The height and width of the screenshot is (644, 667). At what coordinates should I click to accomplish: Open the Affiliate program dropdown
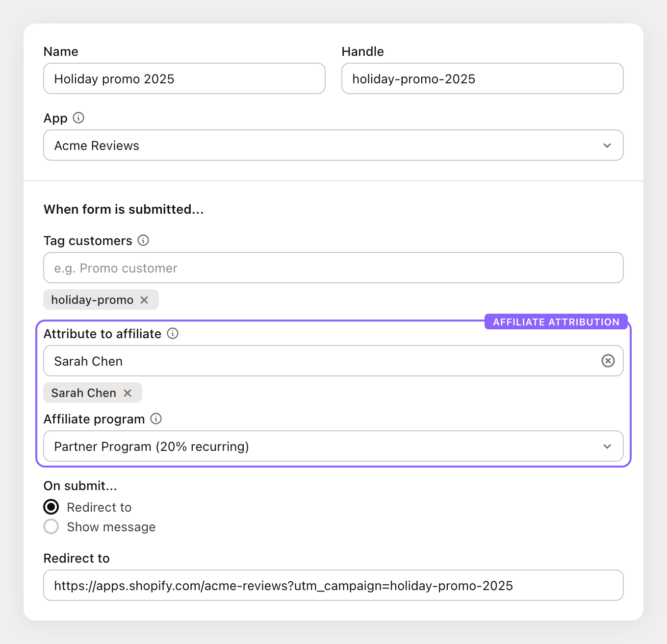point(333,446)
